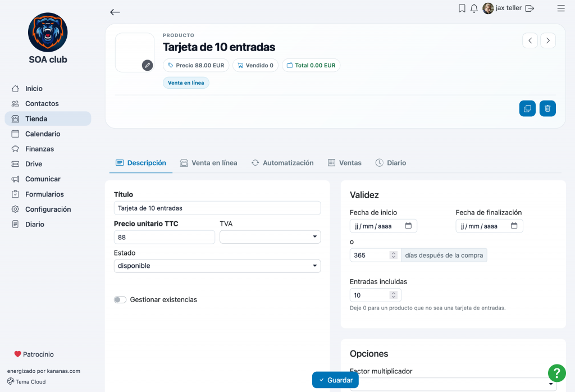Go to the previous product
Viewport: 575px width, 392px height.
click(x=530, y=40)
